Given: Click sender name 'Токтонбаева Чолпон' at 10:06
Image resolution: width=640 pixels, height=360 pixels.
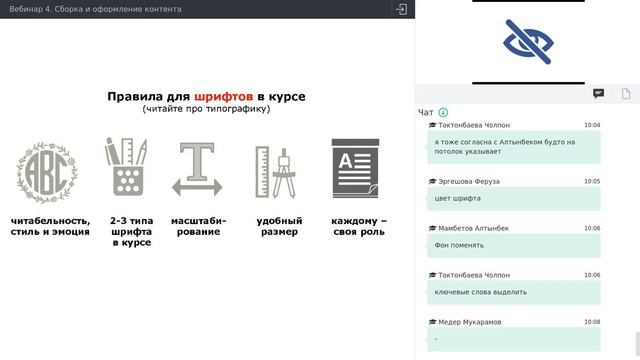Looking at the screenshot, I should (474, 275).
